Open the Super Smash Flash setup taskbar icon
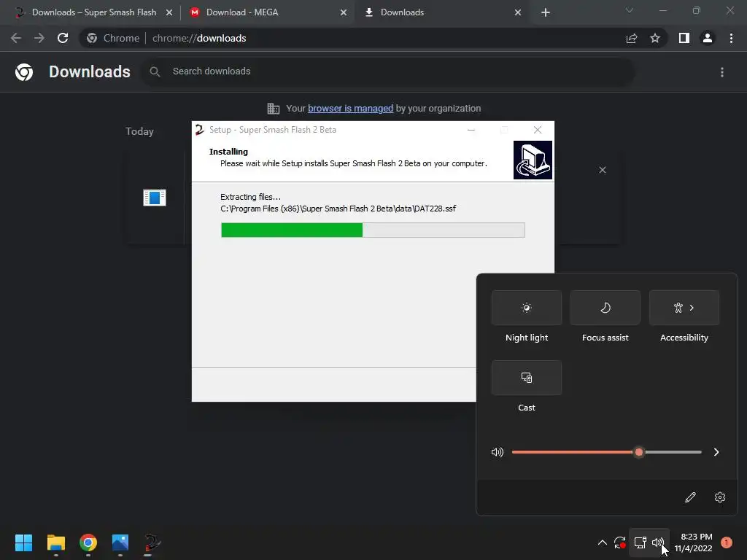This screenshot has height=560, width=747. [152, 542]
